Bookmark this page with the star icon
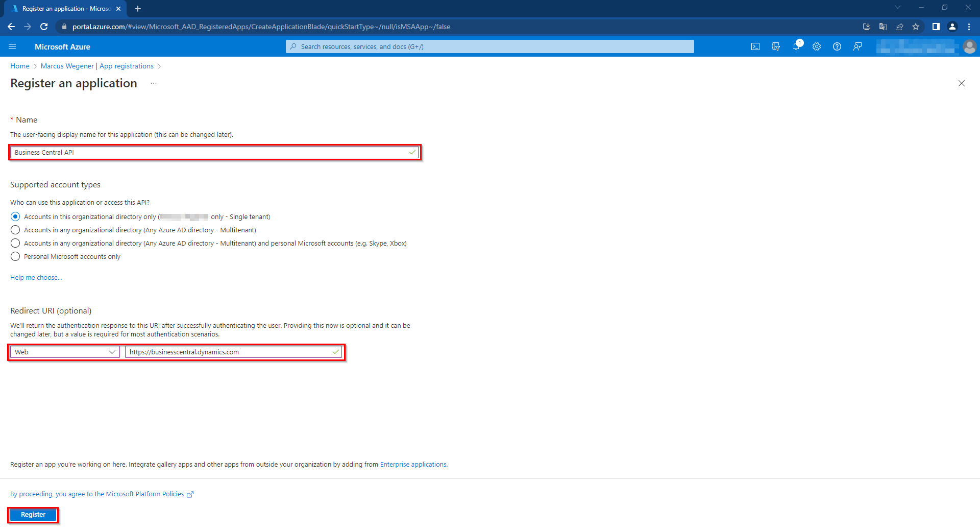 [x=916, y=27]
